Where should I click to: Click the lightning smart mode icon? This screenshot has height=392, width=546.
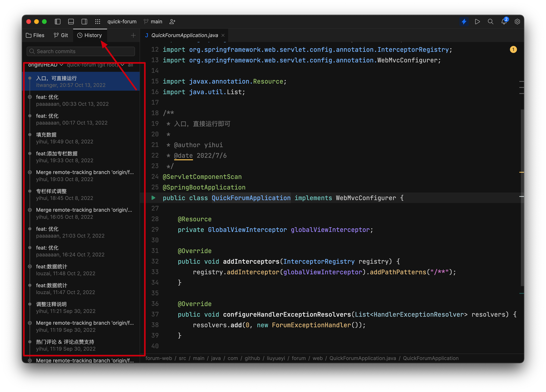pos(464,21)
